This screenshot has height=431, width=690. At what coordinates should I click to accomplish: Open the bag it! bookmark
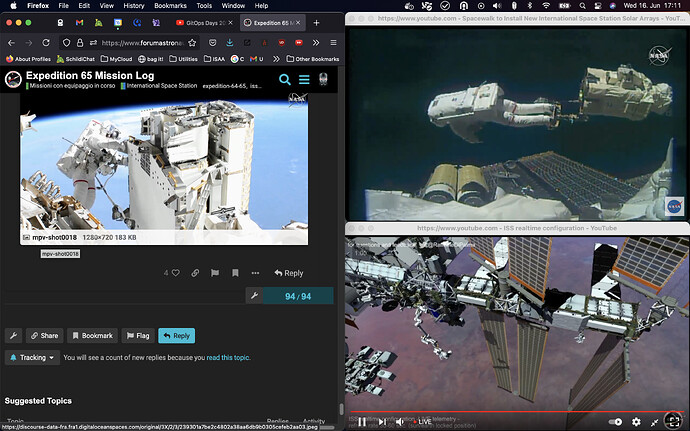pyautogui.click(x=150, y=59)
